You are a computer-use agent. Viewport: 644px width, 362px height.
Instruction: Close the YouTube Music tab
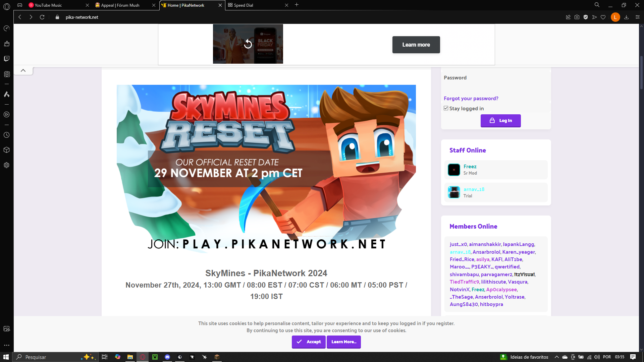click(x=87, y=5)
